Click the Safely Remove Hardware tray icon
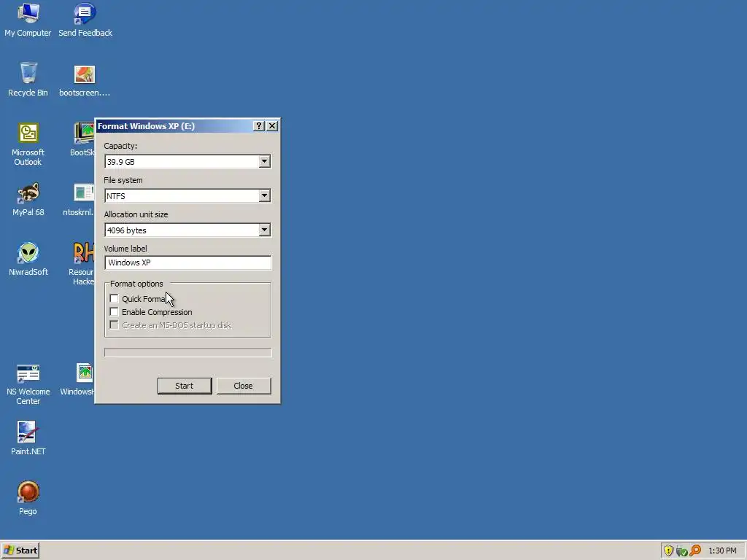This screenshot has height=560, width=747. [x=681, y=551]
